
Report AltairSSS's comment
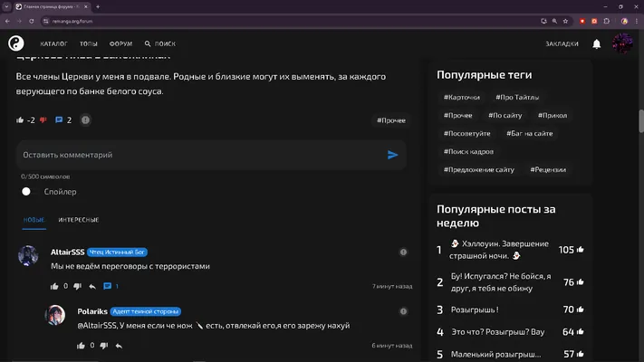pos(403,252)
